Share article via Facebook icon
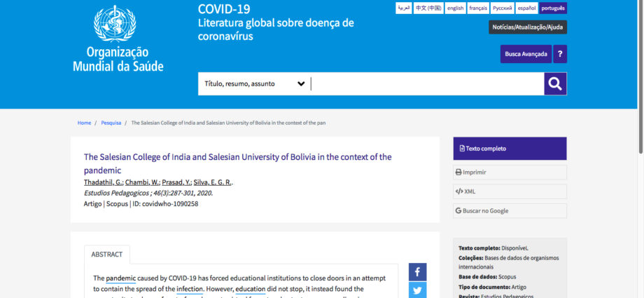644x298 pixels. [417, 272]
